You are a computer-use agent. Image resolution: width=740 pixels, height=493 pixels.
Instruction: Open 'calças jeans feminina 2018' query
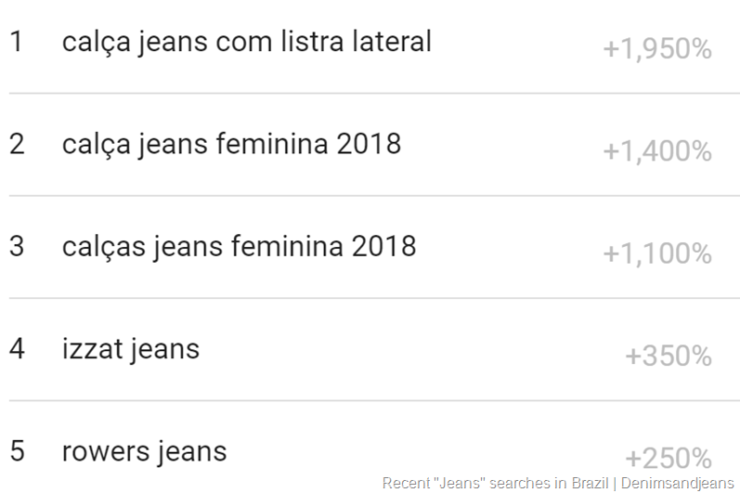[x=238, y=246]
